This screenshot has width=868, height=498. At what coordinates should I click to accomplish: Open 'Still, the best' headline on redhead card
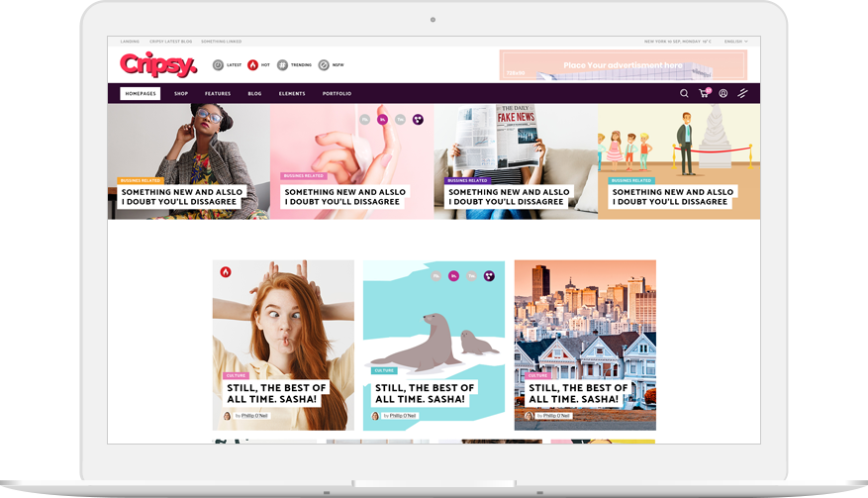coord(276,393)
